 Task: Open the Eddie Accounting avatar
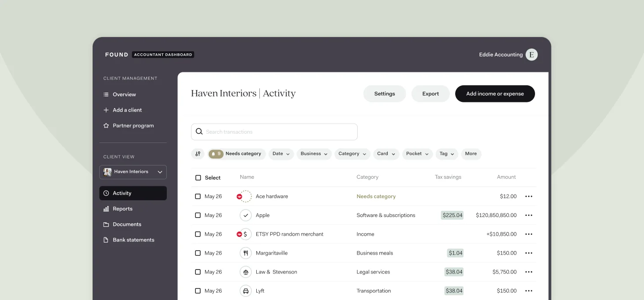coord(532,55)
